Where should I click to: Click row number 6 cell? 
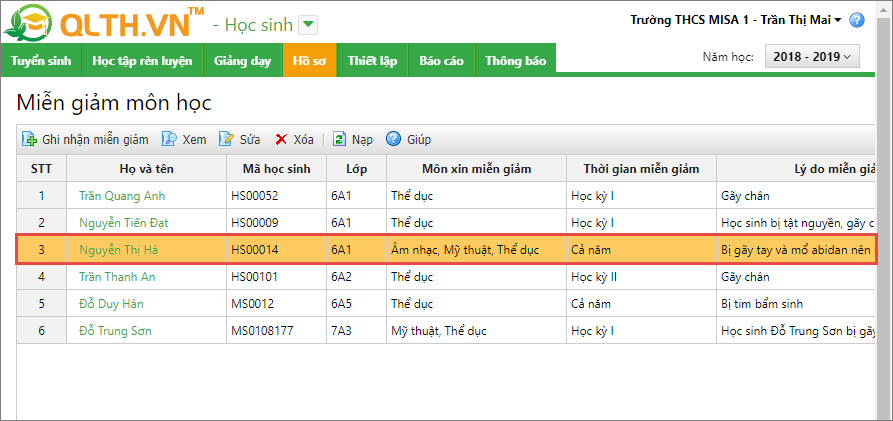tap(41, 331)
